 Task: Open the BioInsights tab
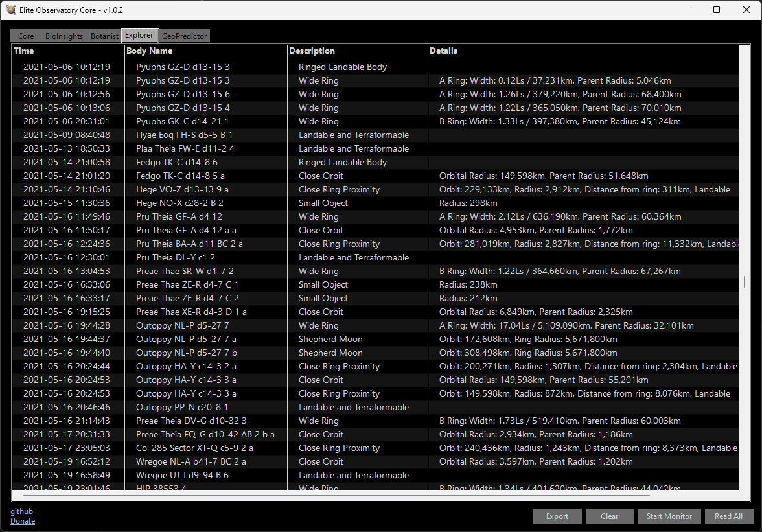tap(64, 36)
